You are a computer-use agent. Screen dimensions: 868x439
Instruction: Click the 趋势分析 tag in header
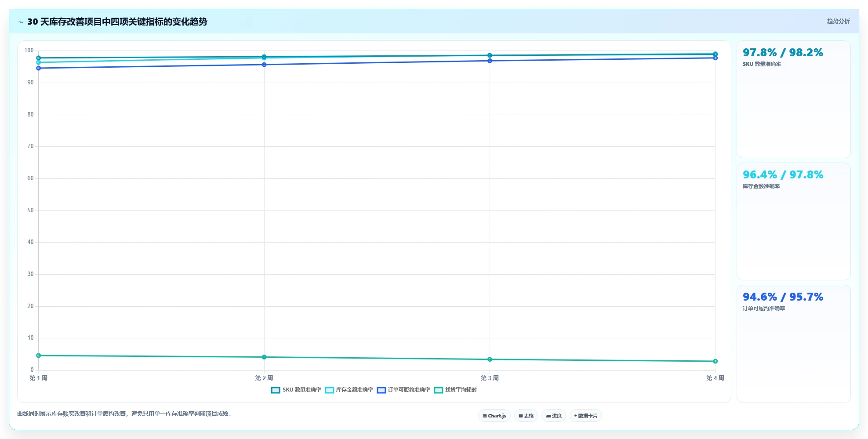tap(838, 21)
